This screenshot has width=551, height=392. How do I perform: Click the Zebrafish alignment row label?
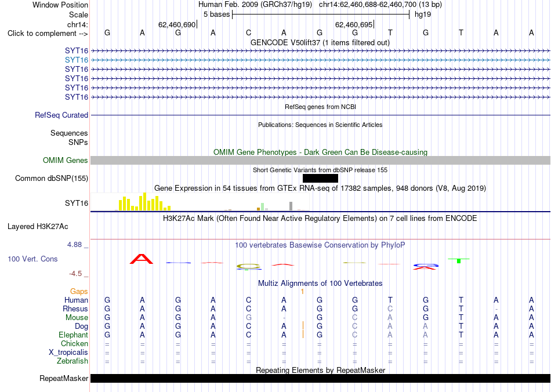[x=72, y=361]
